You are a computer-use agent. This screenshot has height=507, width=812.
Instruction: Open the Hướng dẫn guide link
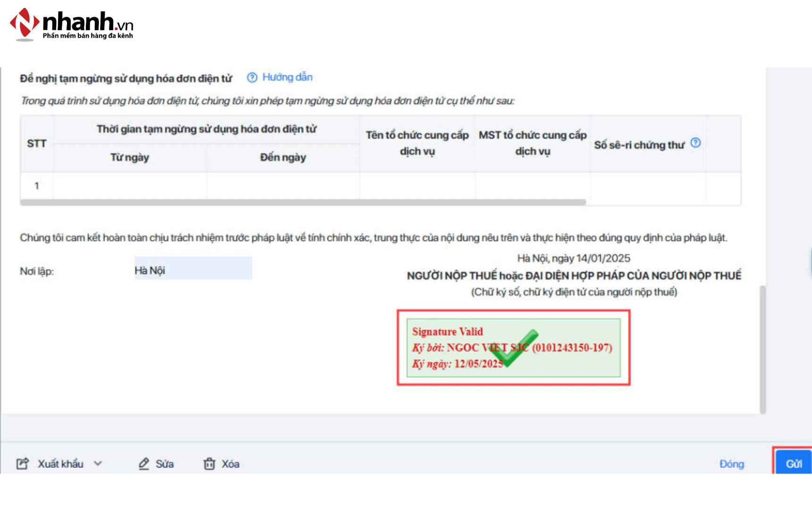coord(287,77)
